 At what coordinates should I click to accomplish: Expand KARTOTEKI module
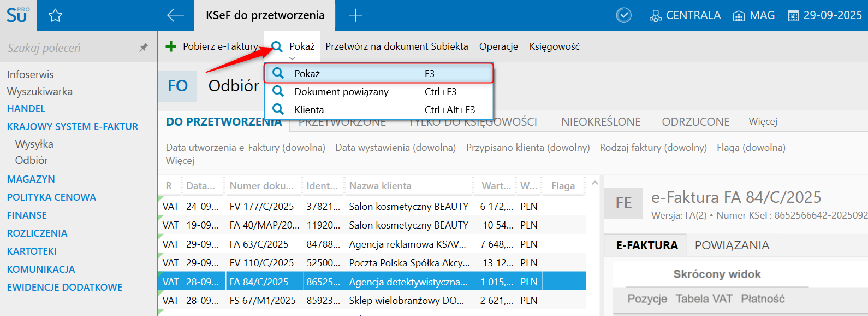32,251
